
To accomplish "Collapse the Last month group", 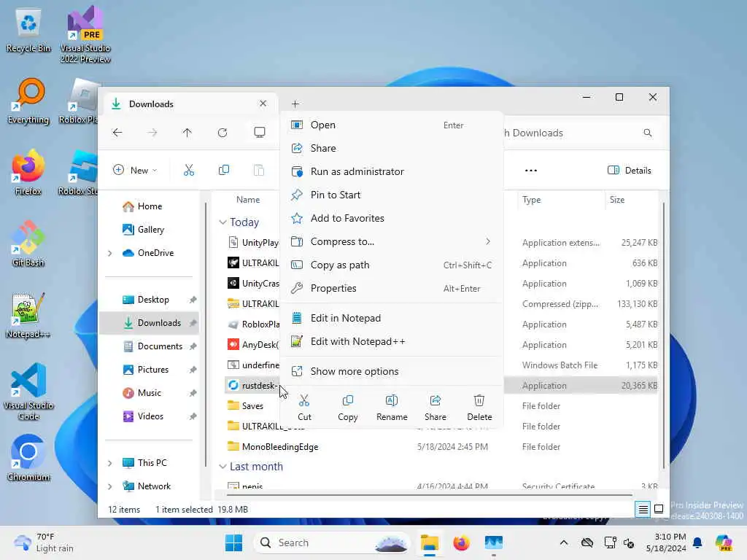I will (x=222, y=467).
